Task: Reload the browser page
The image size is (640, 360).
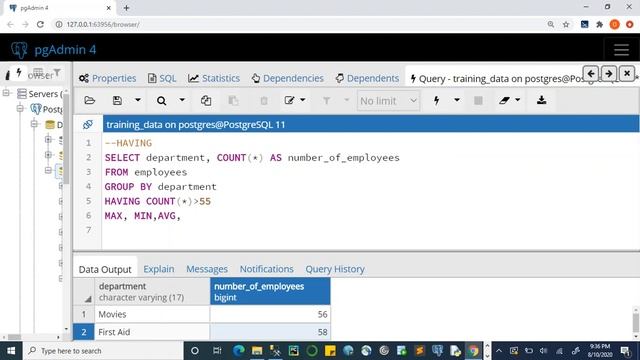Action: [x=40, y=24]
